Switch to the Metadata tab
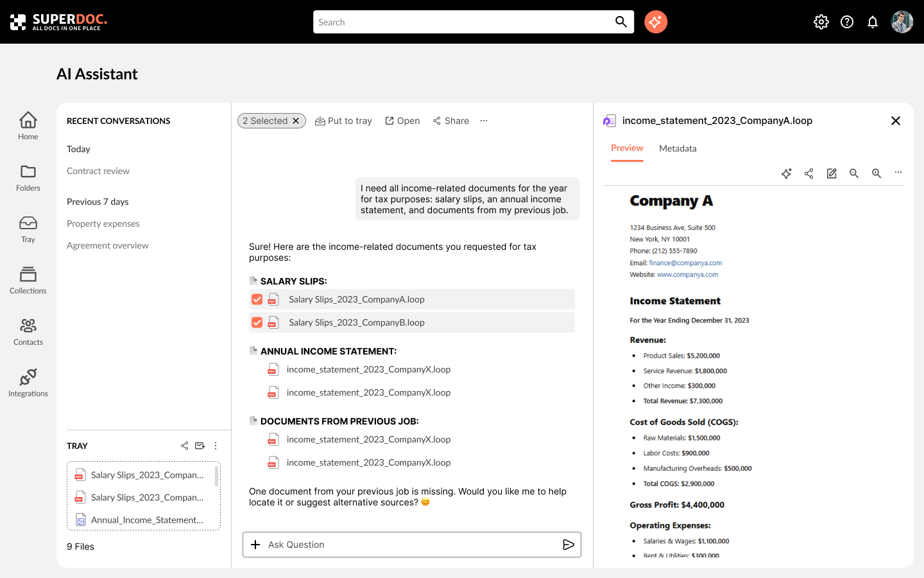924x578 pixels. (678, 148)
